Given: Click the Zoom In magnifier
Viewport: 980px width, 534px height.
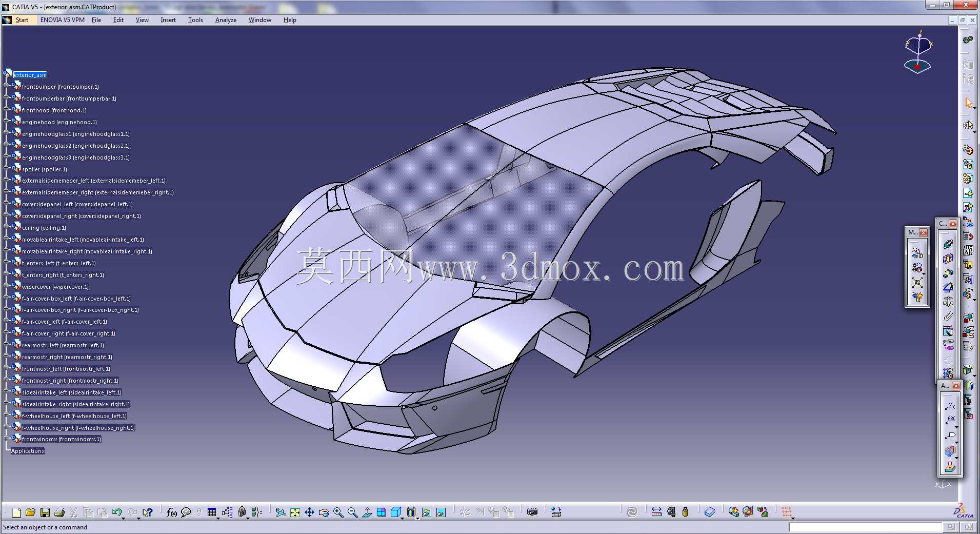Looking at the screenshot, I should coord(338,512).
